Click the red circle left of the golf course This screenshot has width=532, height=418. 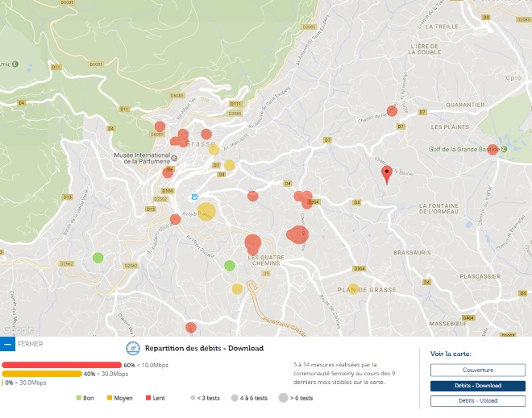tap(493, 150)
